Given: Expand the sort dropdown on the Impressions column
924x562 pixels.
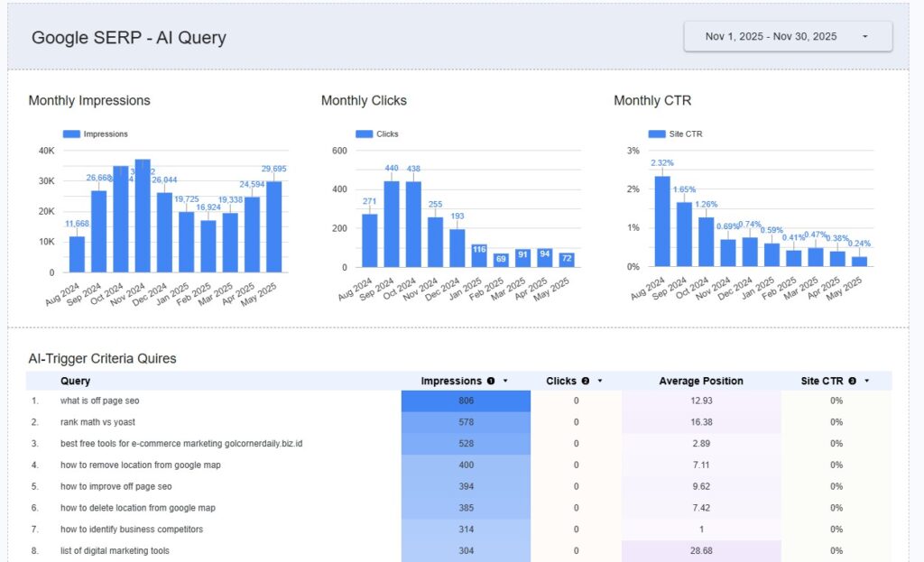Looking at the screenshot, I should coord(504,381).
